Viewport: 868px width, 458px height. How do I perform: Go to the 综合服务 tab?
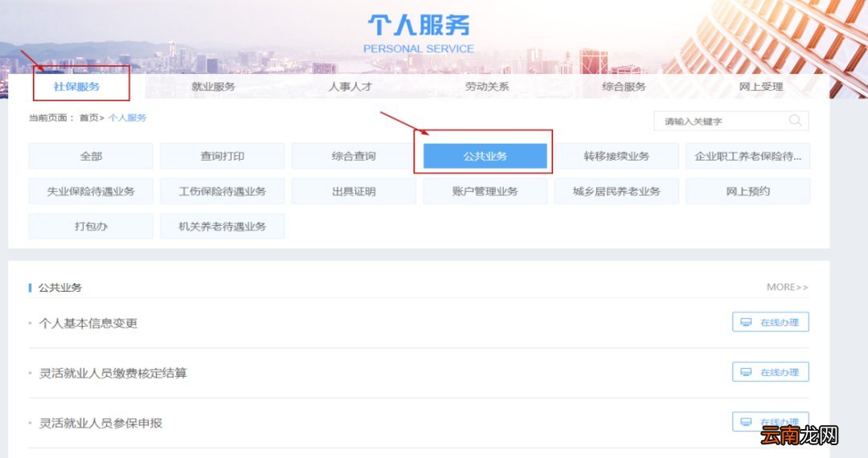[624, 87]
